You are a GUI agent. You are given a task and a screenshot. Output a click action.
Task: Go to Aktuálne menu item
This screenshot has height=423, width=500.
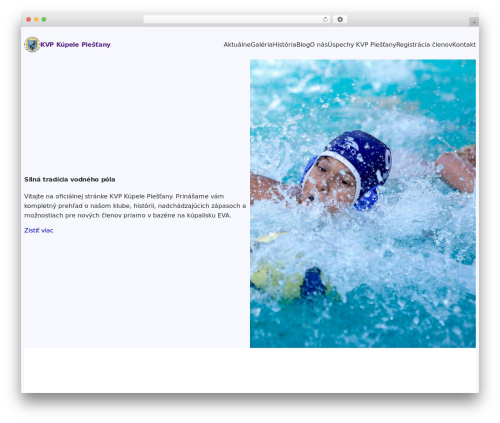pyautogui.click(x=237, y=45)
